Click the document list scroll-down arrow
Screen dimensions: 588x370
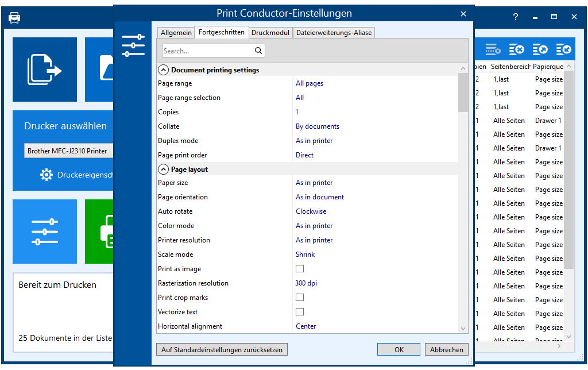click(x=569, y=337)
